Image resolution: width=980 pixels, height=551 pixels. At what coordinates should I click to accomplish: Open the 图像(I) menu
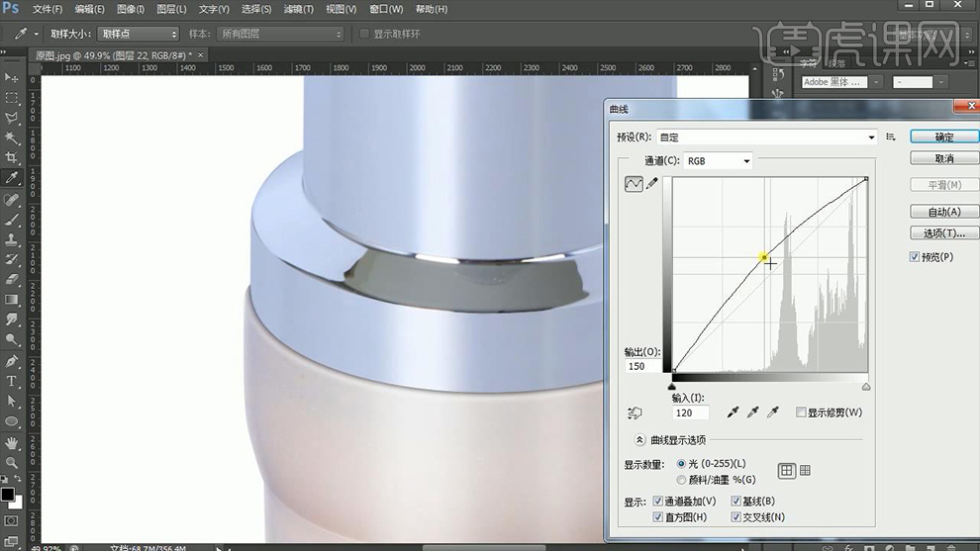(x=131, y=9)
